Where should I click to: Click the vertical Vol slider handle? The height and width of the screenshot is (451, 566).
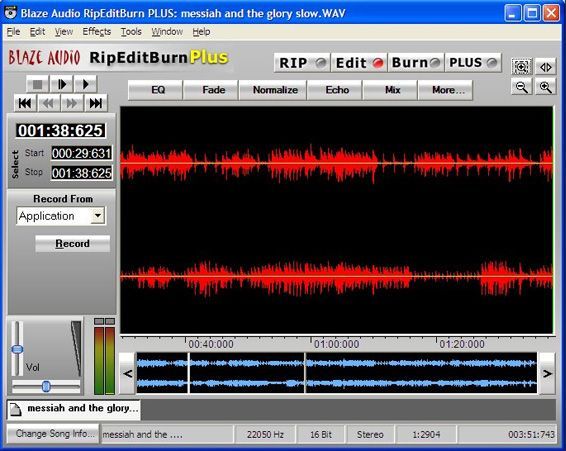point(17,349)
